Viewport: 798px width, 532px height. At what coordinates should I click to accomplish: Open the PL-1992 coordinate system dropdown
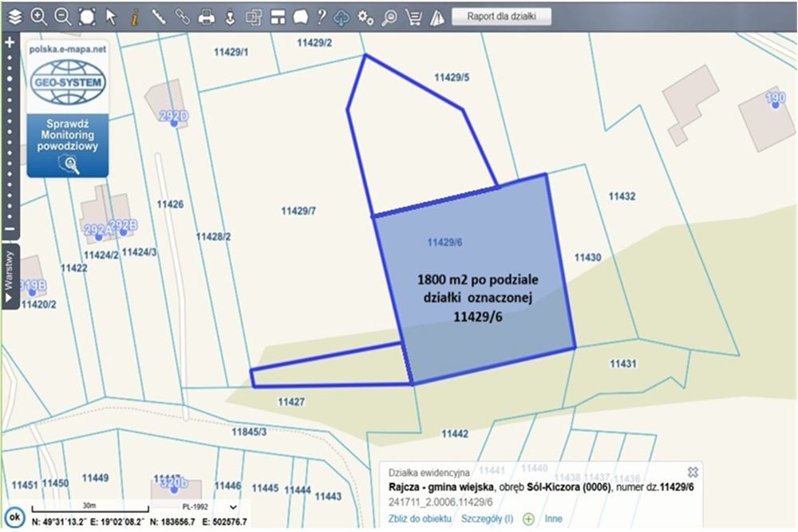[232, 506]
